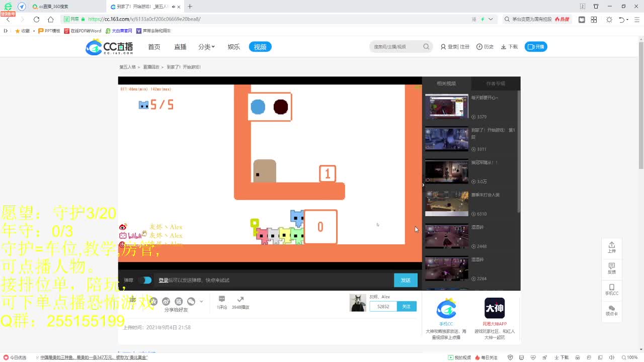The image size is (644, 362).
Task: Expand the bookmarks bar side arrow
Action: click(6, 31)
